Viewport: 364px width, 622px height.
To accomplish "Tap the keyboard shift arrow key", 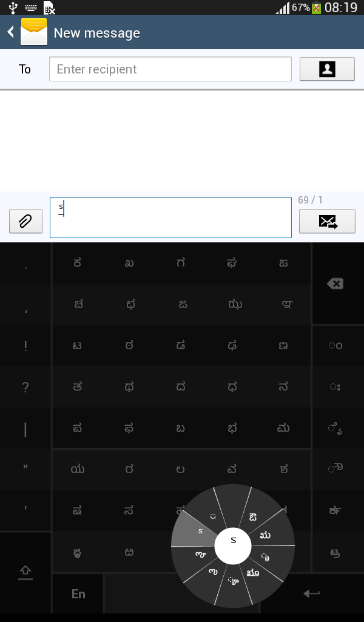I will pos(25,572).
